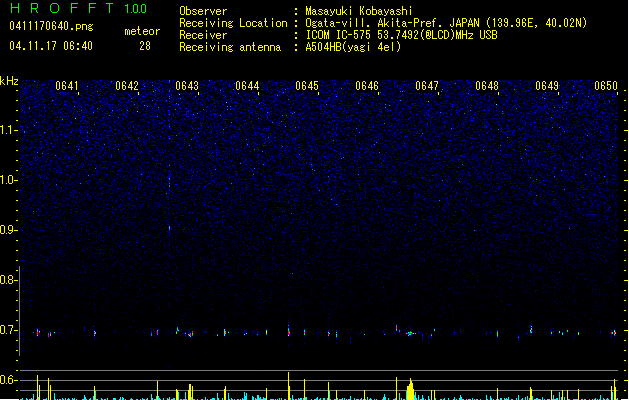The width and height of the screenshot is (629, 400).
Task: Click the Observer label
Action: (203, 11)
